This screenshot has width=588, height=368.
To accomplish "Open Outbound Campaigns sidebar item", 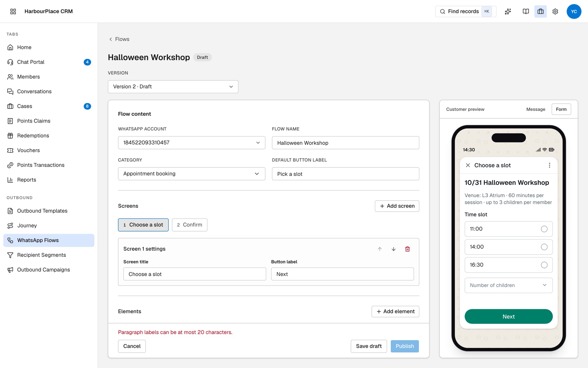I will pos(49,270).
